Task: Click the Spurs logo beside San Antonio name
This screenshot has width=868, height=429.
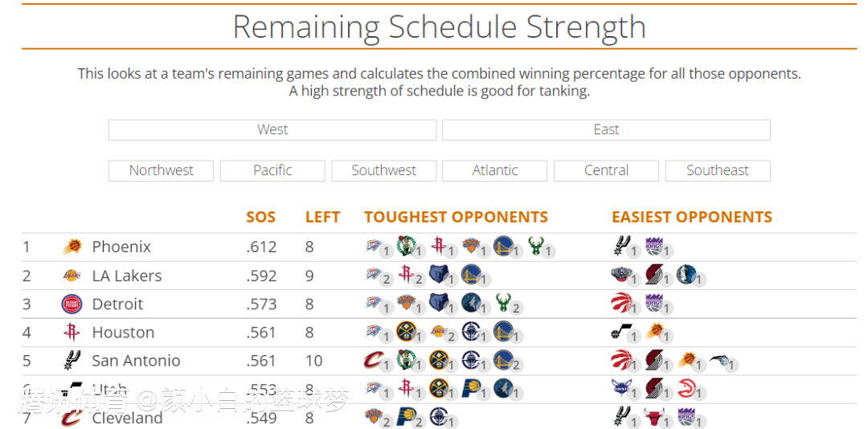Action: tap(72, 361)
